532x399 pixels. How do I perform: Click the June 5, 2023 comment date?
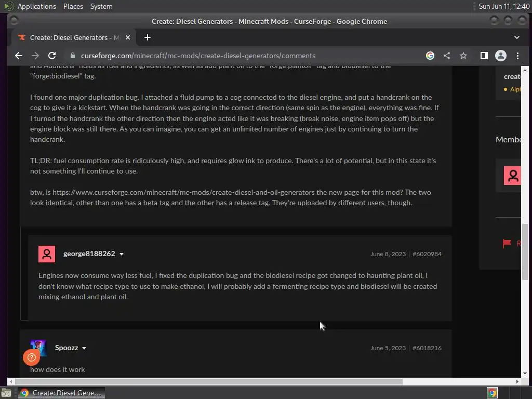(388, 348)
